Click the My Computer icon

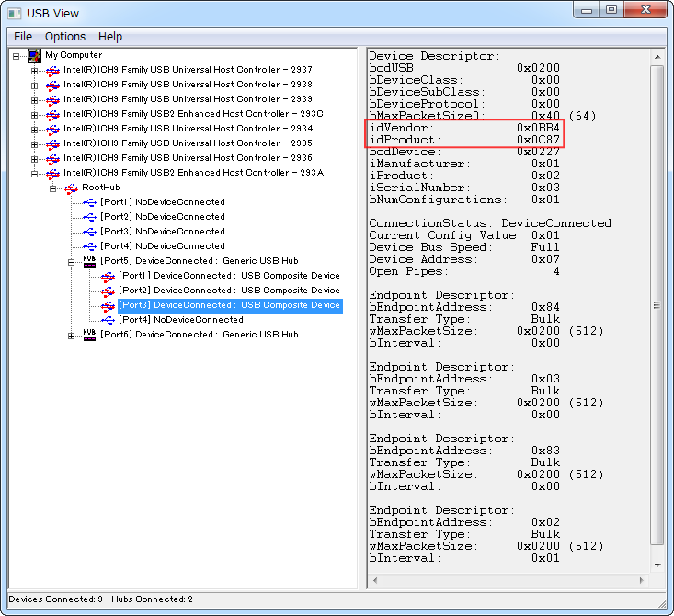[34, 55]
